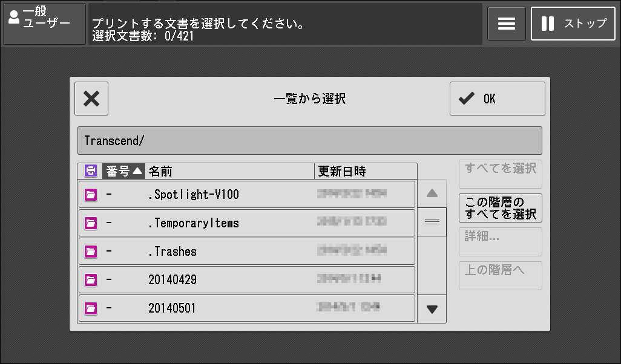Open the hamburger menu icon
Image resolution: width=621 pixels, height=364 pixels.
(506, 24)
